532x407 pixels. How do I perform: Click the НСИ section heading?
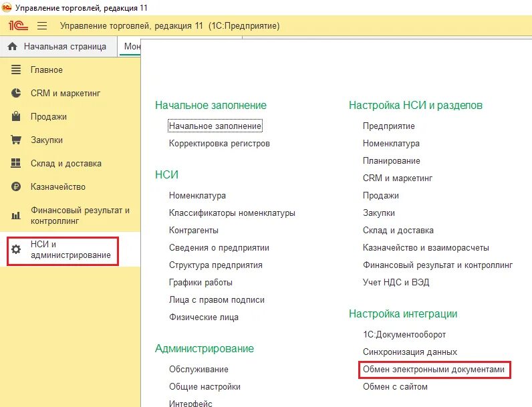pos(166,174)
